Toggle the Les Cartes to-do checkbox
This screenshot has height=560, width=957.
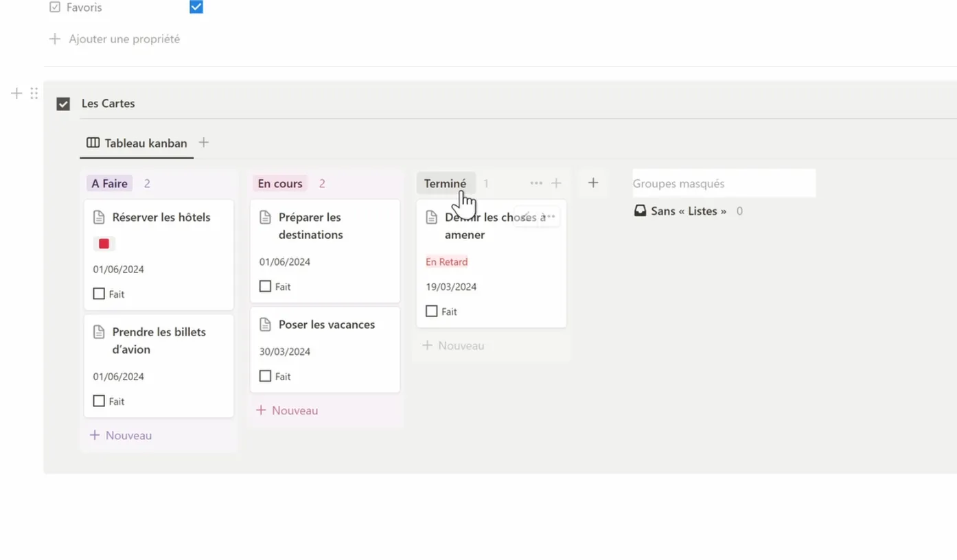point(63,104)
